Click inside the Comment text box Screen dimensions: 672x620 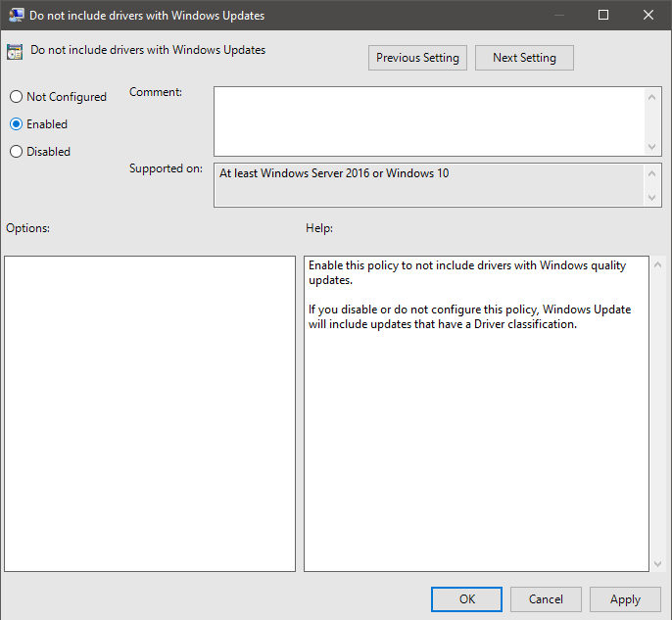click(x=429, y=121)
